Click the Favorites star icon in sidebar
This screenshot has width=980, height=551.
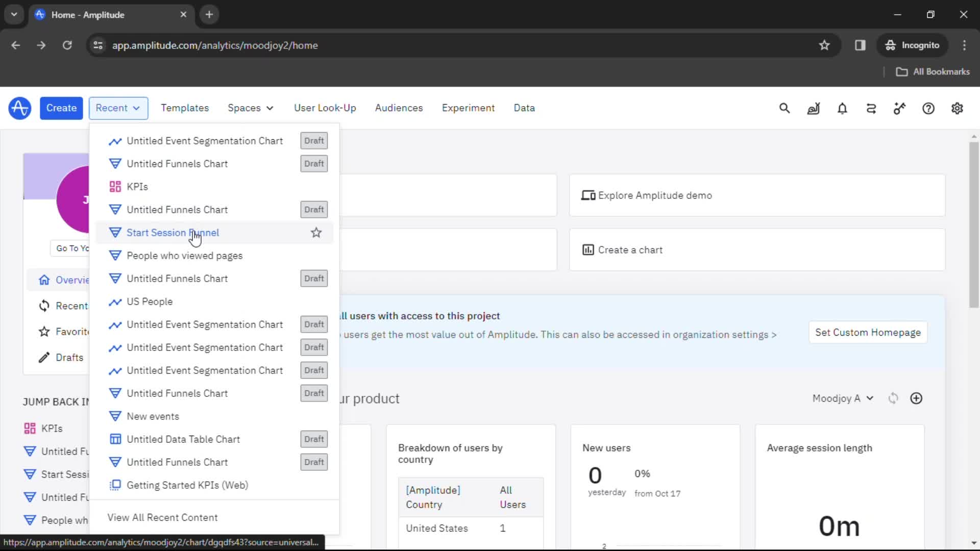[x=44, y=332]
